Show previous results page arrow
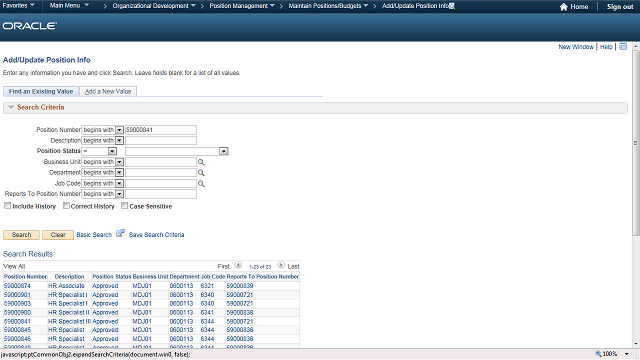The image size is (640, 360). (238, 265)
